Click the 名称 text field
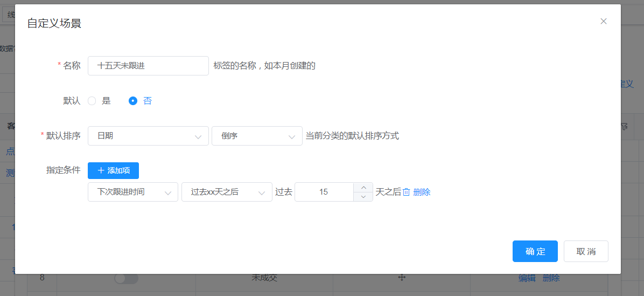Image resolution: width=644 pixels, height=296 pixels. point(148,66)
